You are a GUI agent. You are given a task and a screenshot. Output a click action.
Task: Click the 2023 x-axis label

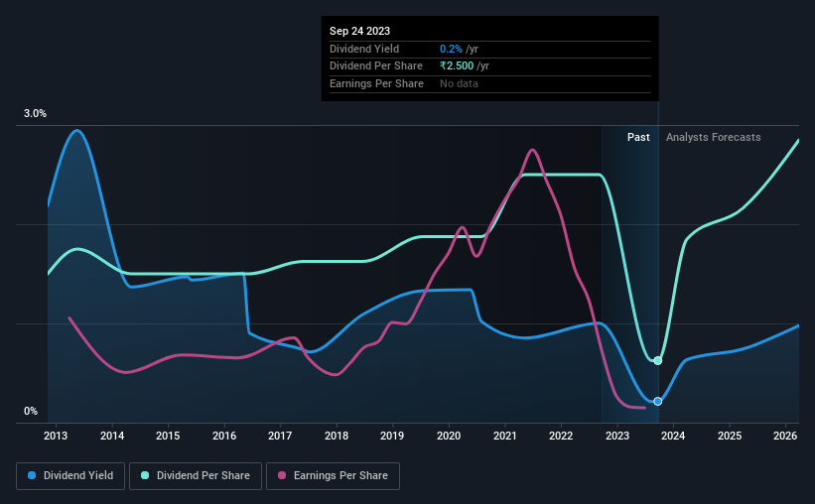pos(617,436)
